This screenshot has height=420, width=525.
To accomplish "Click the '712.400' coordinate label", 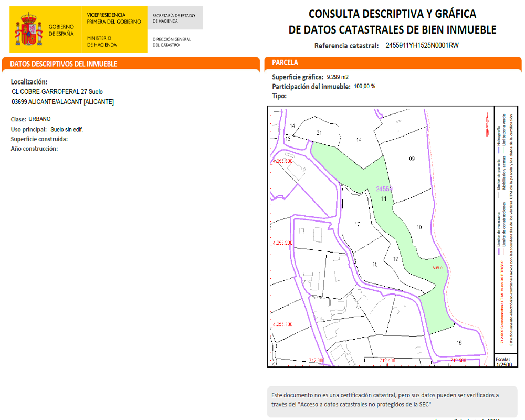I will [387, 361].
